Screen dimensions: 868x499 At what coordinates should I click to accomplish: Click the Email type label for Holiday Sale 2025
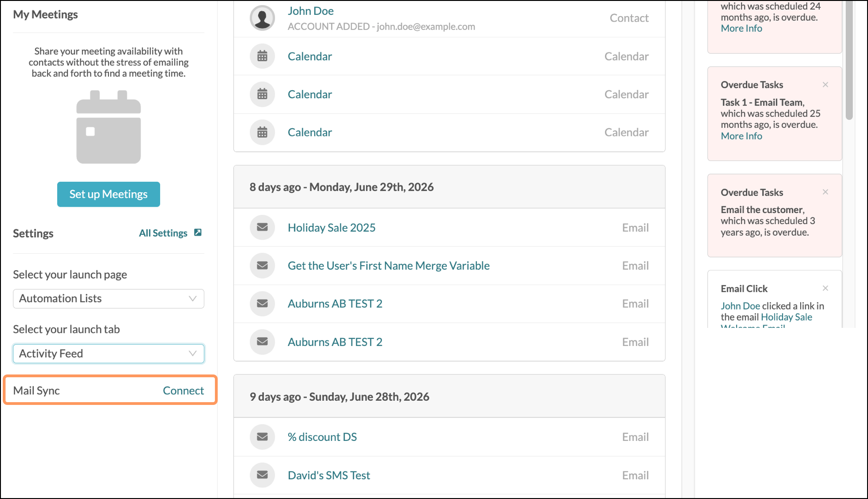tap(635, 228)
